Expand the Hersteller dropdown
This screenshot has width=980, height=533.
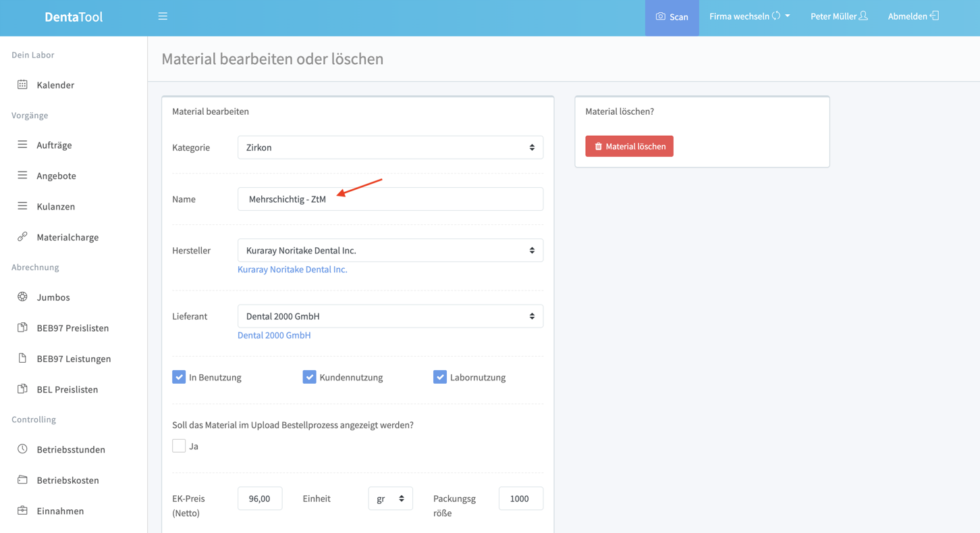coord(390,251)
